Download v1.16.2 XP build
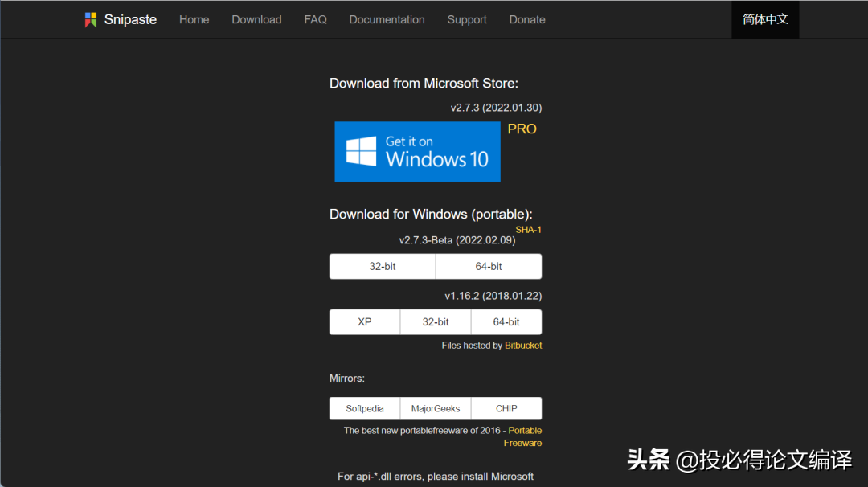This screenshot has height=487, width=868. tap(365, 322)
